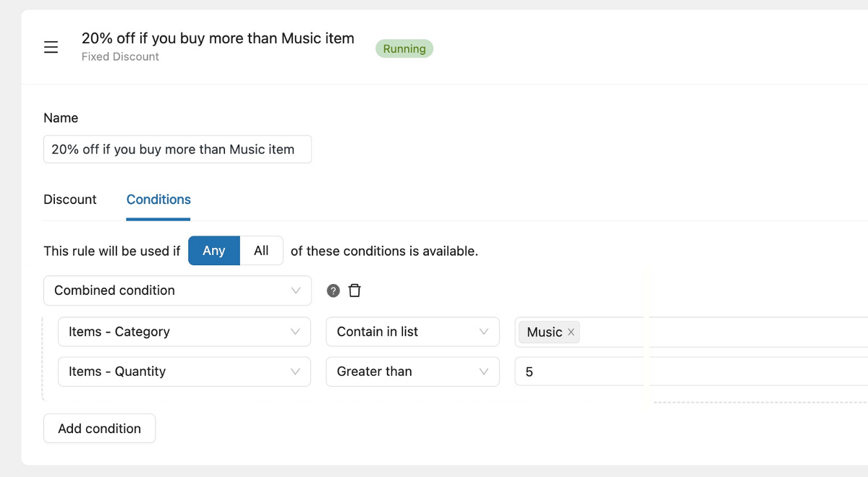Screen dimensions: 868x477
Task: Click the Running status badge
Action: pos(404,49)
